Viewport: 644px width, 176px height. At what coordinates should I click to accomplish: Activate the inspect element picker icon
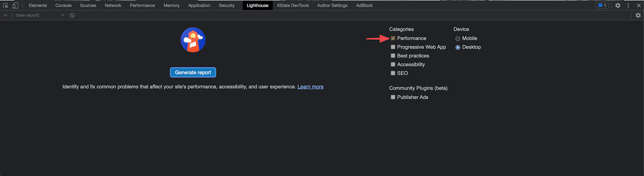tap(5, 5)
